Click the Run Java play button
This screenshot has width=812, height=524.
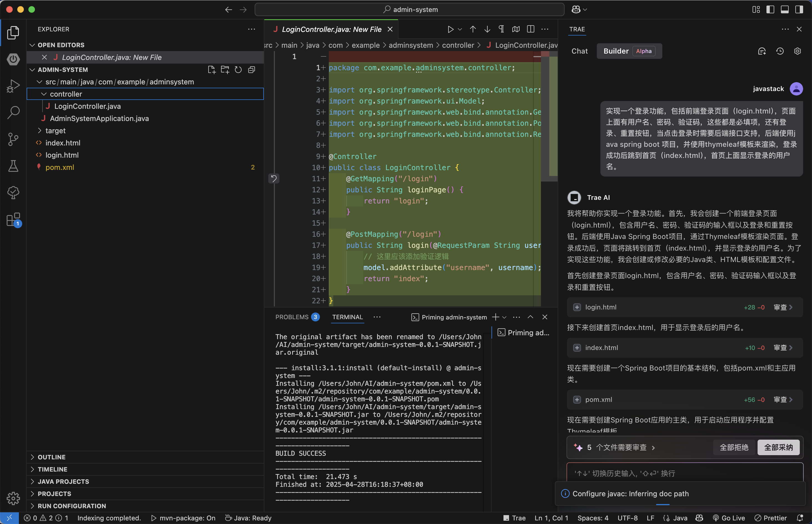click(450, 29)
